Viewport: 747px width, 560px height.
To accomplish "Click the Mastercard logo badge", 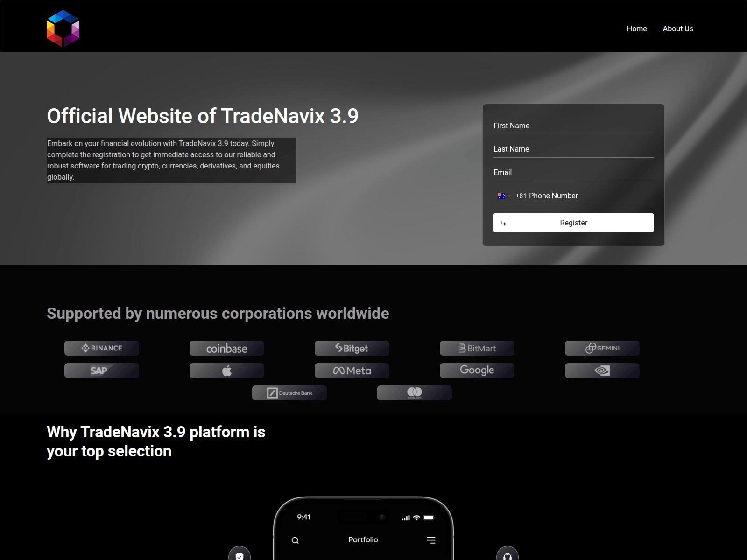I will 415,393.
